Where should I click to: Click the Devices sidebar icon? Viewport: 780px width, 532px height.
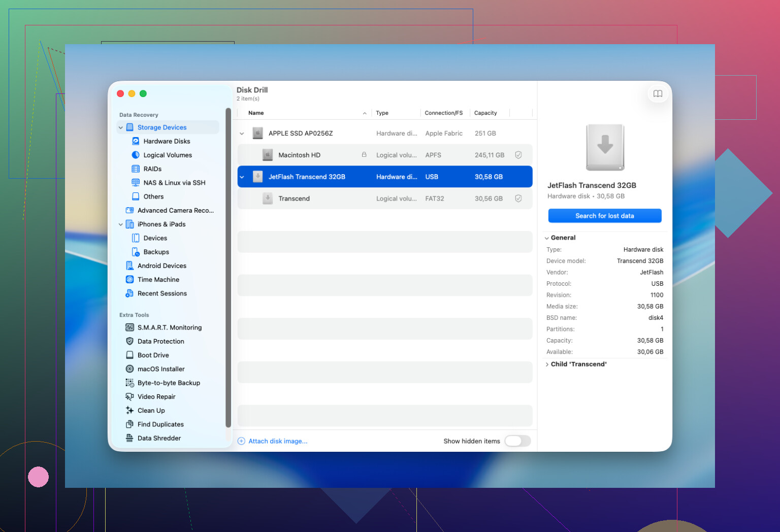136,238
